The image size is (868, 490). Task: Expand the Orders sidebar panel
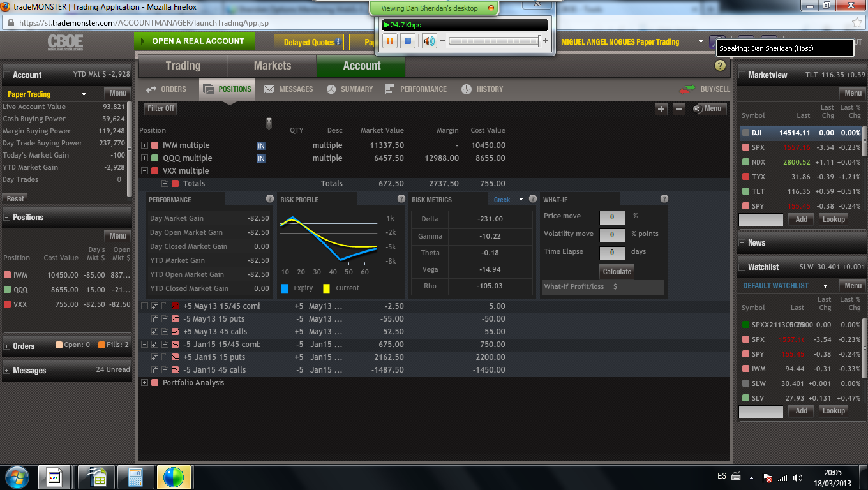pos(7,346)
